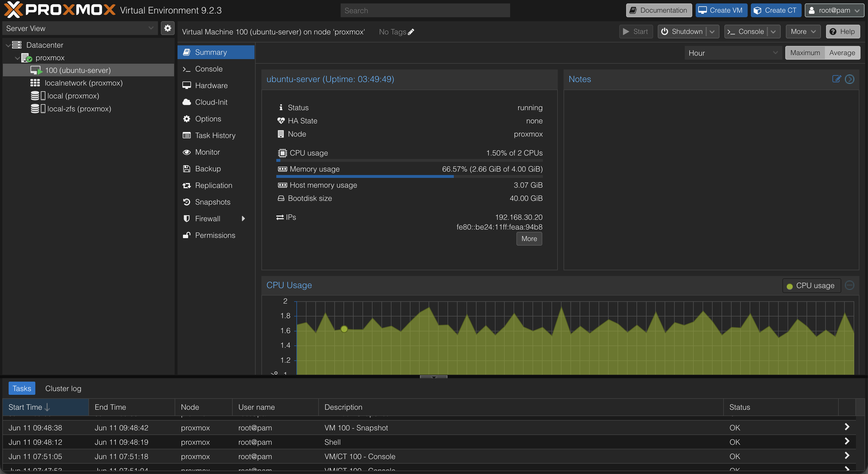
Task: Open the Monitor tab
Action: coord(216,152)
